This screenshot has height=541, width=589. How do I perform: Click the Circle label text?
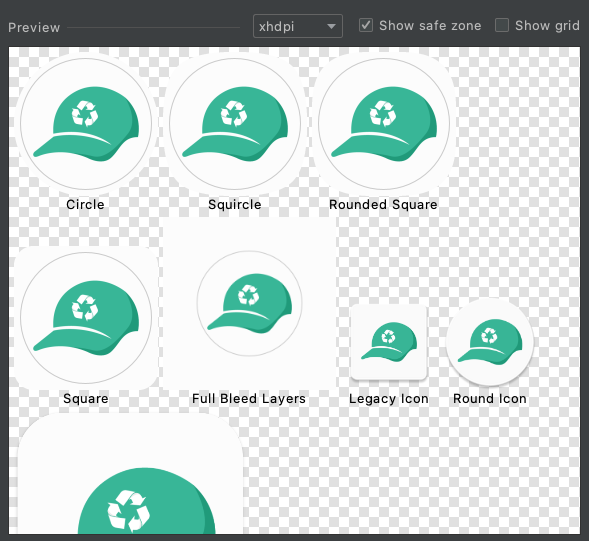pos(85,204)
